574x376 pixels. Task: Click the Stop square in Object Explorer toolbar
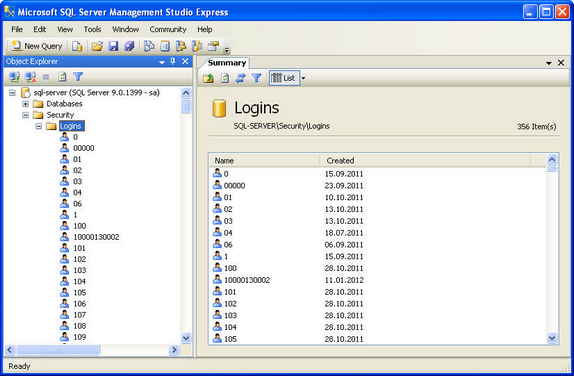coord(46,77)
